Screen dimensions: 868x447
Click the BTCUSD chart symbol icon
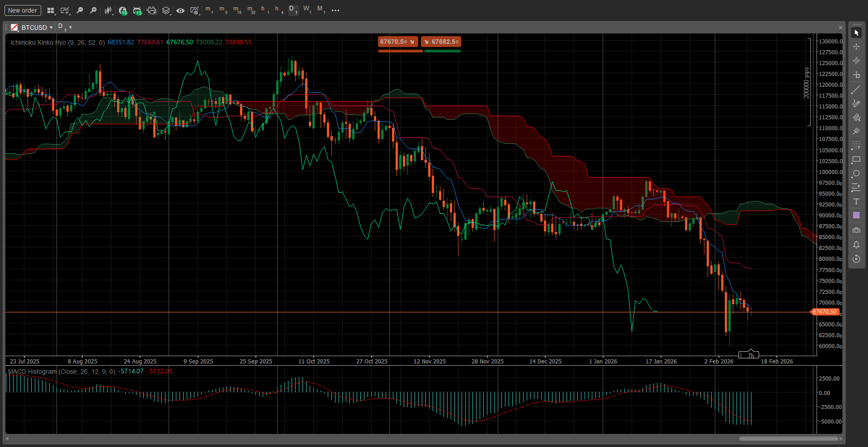tap(14, 28)
